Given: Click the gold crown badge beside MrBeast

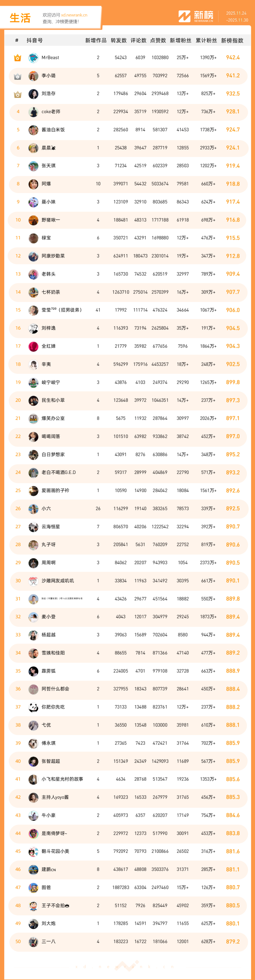Looking at the screenshot, I should (17, 58).
